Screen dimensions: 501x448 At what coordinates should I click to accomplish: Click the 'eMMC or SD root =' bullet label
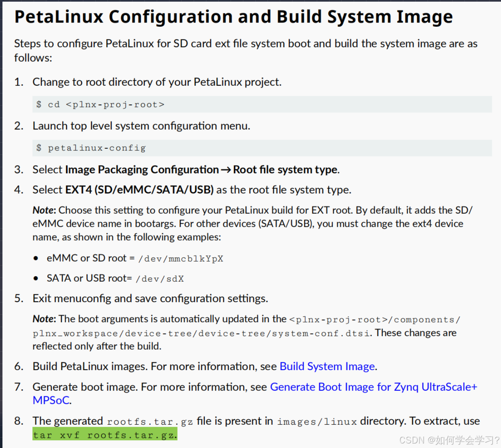91,258
